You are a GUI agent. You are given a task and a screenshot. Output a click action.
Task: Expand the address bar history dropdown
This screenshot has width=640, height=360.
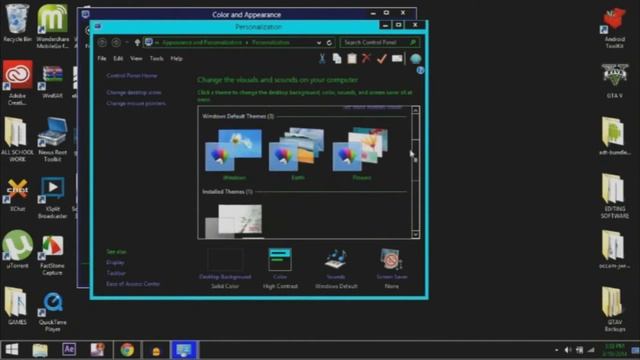319,42
